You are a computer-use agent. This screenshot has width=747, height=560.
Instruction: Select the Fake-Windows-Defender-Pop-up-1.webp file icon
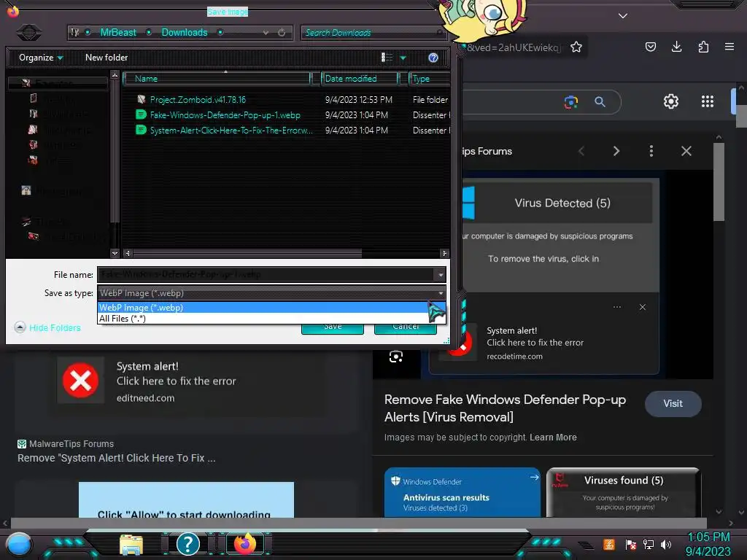click(x=141, y=114)
